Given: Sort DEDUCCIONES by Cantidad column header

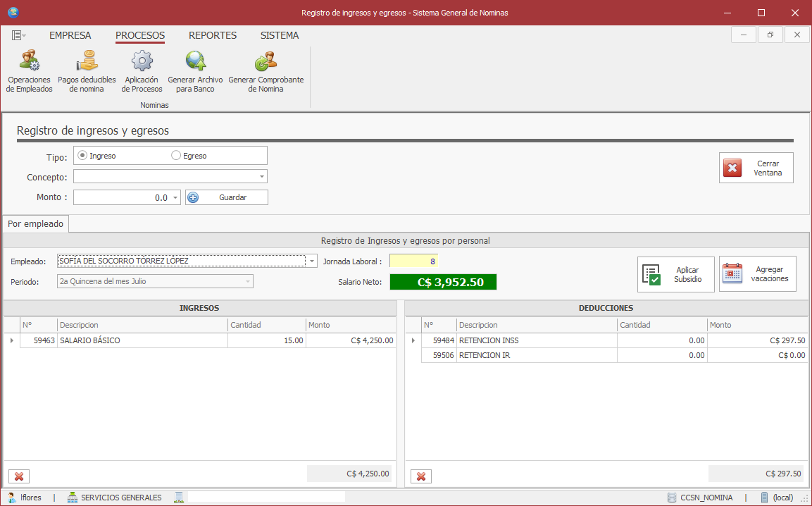Looking at the screenshot, I should pyautogui.click(x=662, y=325).
